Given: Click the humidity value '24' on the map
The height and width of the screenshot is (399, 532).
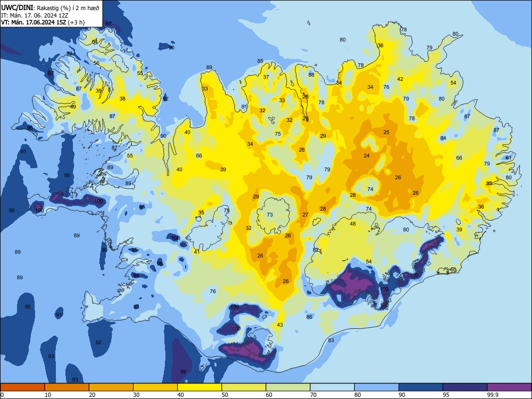Looking at the screenshot, I should (367, 156).
